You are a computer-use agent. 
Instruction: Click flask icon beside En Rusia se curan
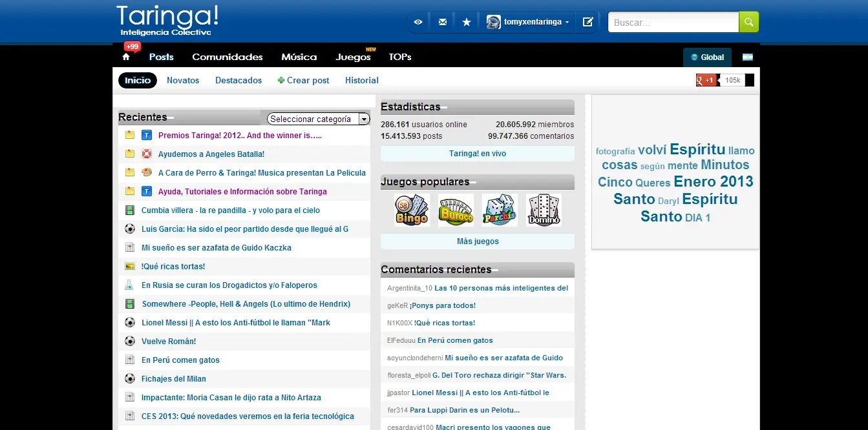click(x=130, y=285)
